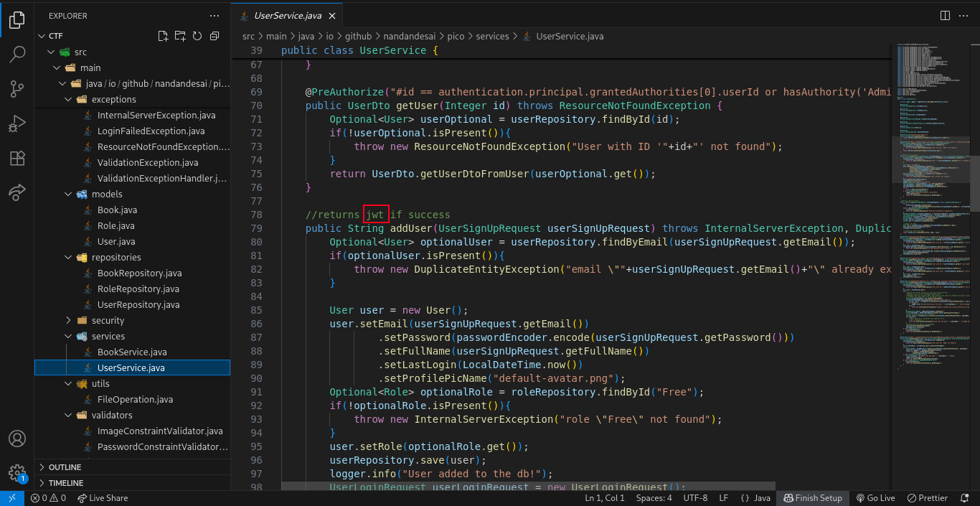This screenshot has width=980, height=506.
Task: Expand the TIMELINE section
Action: pyautogui.click(x=65, y=483)
